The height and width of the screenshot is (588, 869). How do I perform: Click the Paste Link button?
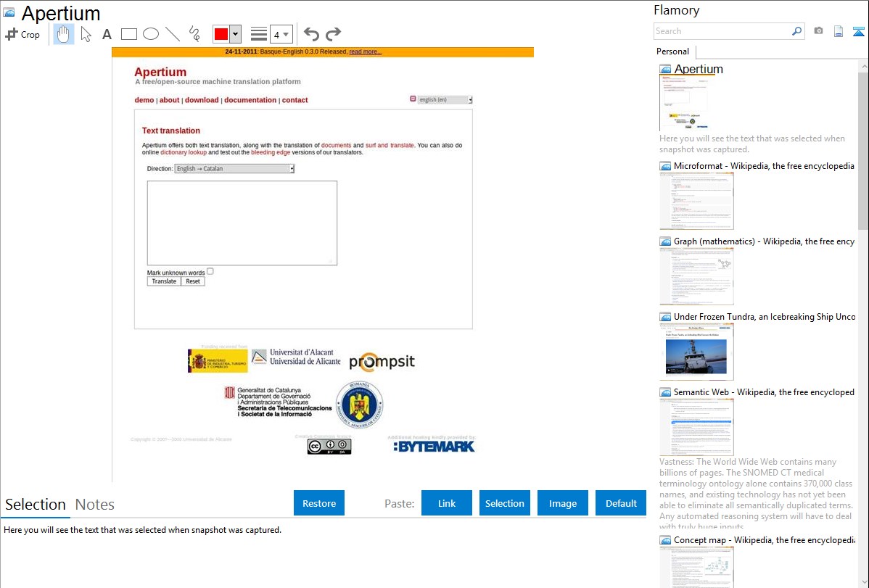(x=447, y=503)
